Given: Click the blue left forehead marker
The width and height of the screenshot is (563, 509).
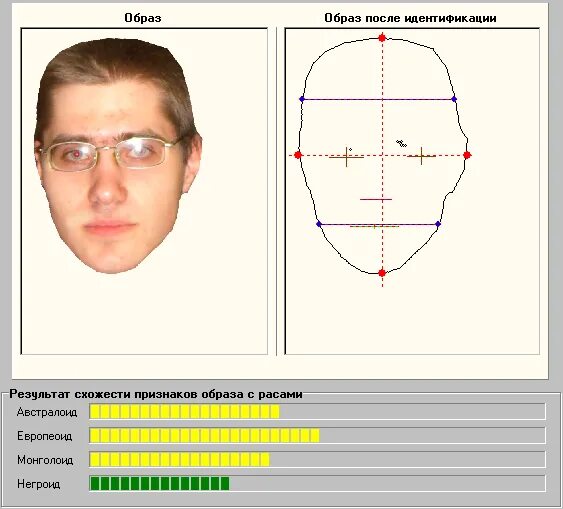Looking at the screenshot, I should pos(302,99).
